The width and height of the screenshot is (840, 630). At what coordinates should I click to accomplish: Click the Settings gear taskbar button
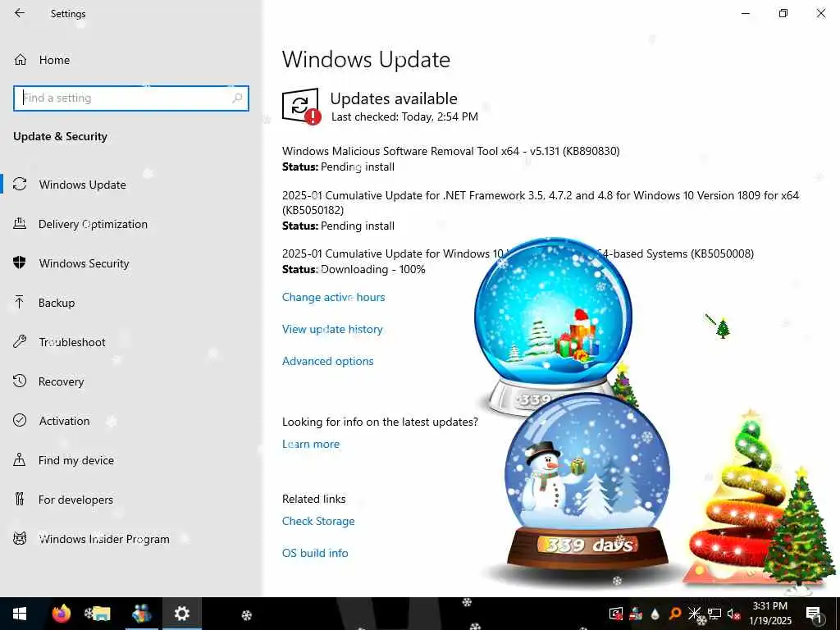click(181, 614)
